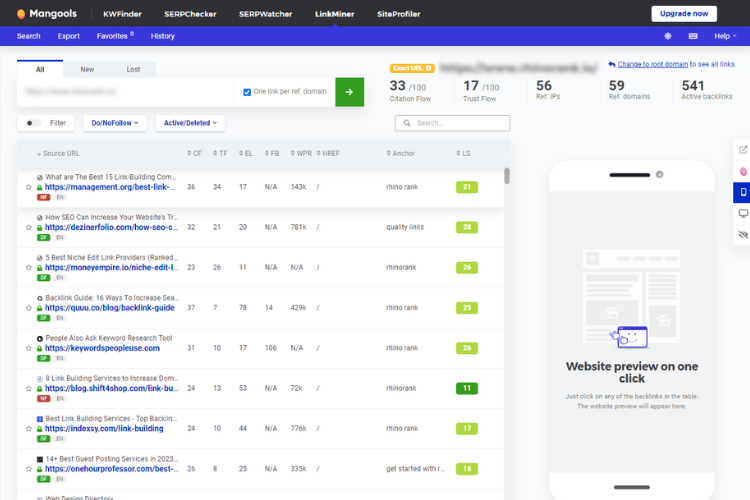The image size is (750, 500).
Task: Sort by HREF column
Action: [328, 154]
